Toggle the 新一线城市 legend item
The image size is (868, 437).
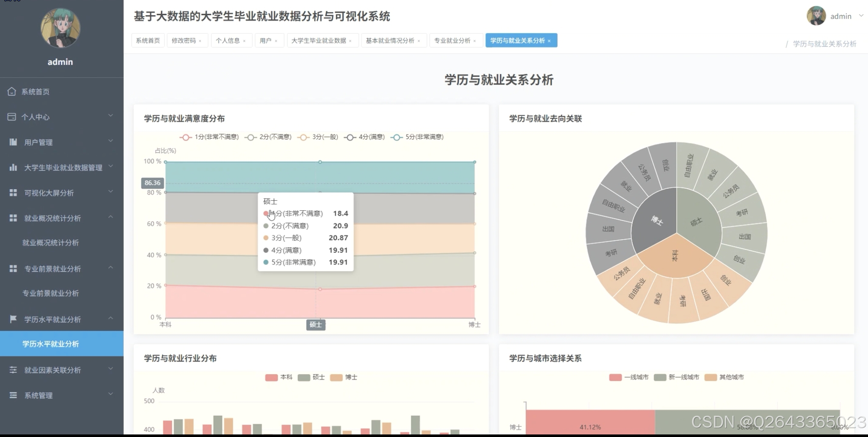676,377
